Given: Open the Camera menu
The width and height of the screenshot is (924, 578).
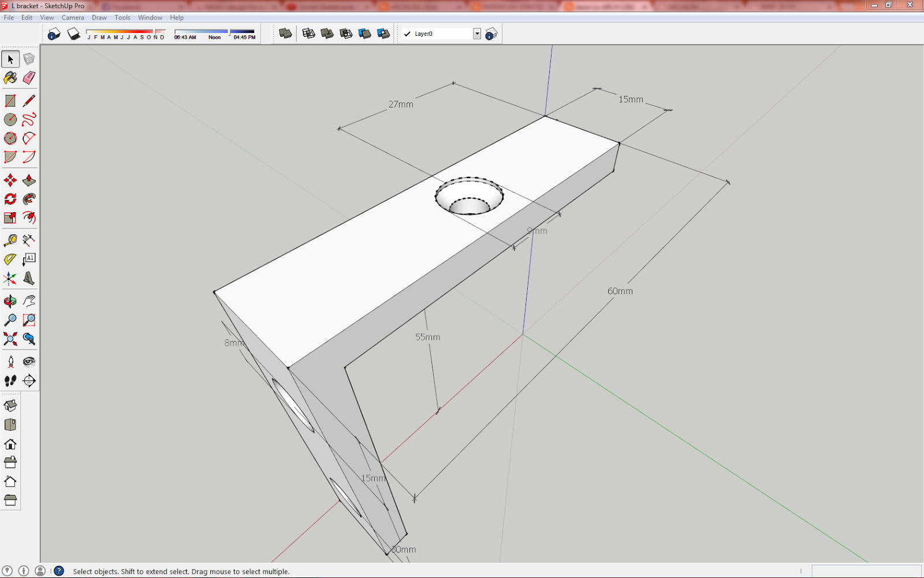Looking at the screenshot, I should click(x=73, y=17).
